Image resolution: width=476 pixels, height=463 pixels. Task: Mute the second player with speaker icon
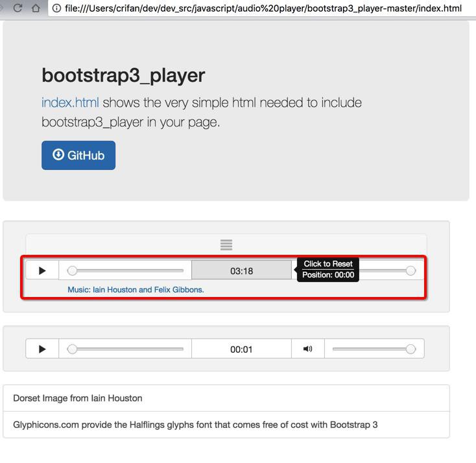pyautogui.click(x=308, y=349)
